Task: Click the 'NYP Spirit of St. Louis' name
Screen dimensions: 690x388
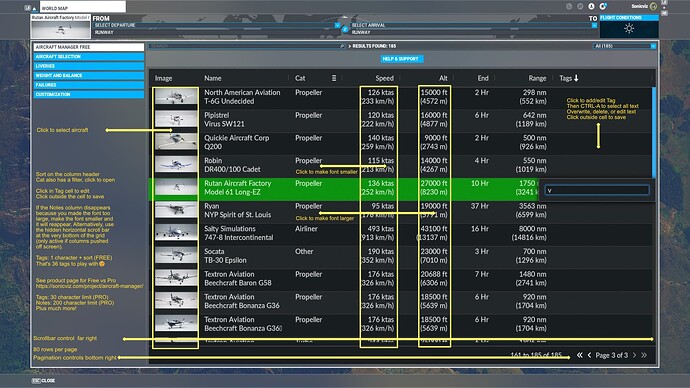Action: (238, 215)
